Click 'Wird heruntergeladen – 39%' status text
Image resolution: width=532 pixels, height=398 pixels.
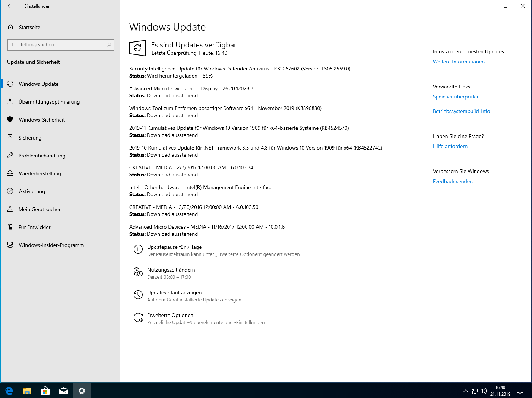[180, 76]
